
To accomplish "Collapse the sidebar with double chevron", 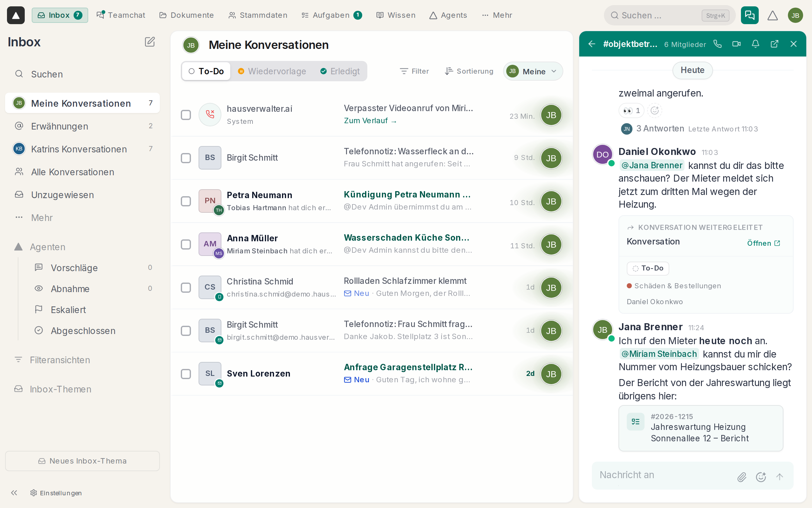I will pos(14,493).
